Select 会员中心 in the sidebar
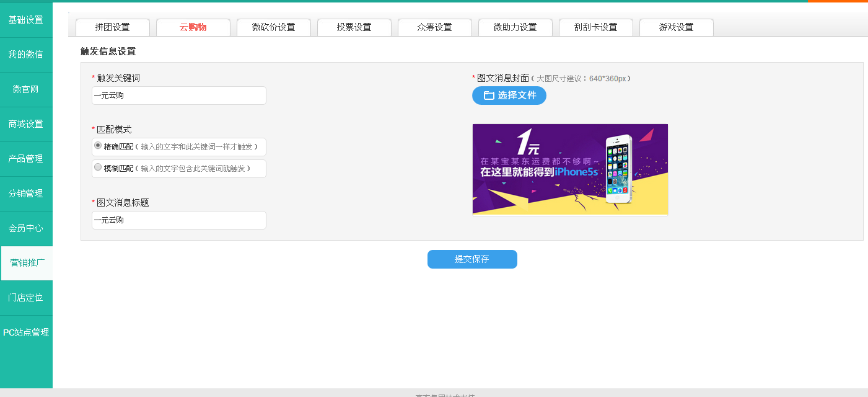Screen dimensions: 868x397 26,228
